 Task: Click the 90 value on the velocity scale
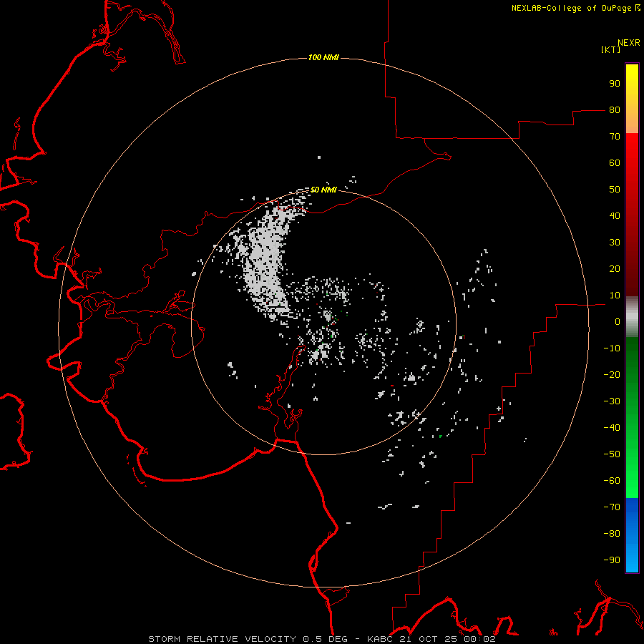pyautogui.click(x=615, y=84)
